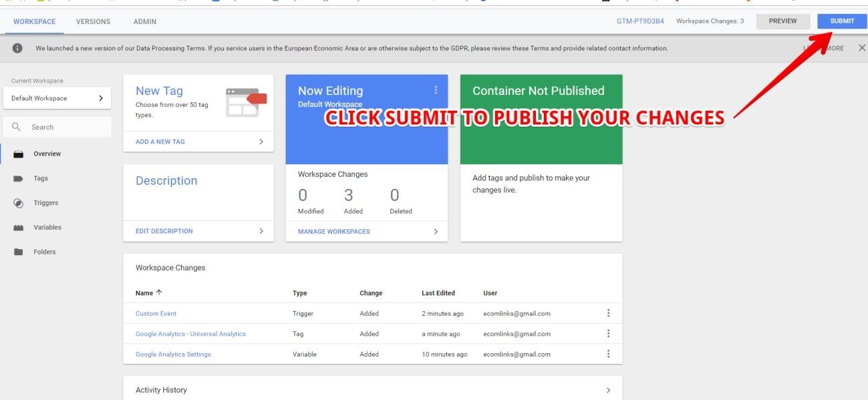The height and width of the screenshot is (400, 868).
Task: Open more actions for Universal Analytics tag row
Action: point(608,334)
